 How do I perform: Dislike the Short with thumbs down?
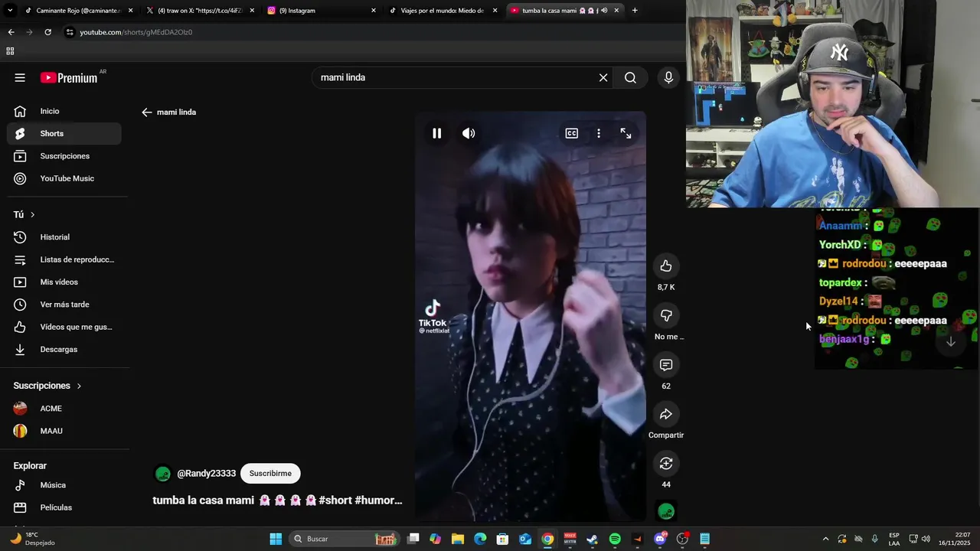click(x=666, y=315)
